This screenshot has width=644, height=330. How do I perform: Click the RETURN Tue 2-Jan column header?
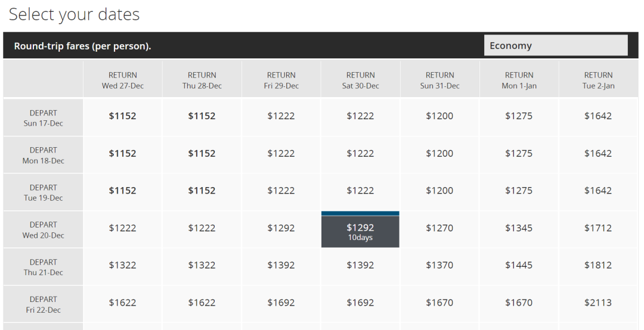(598, 80)
